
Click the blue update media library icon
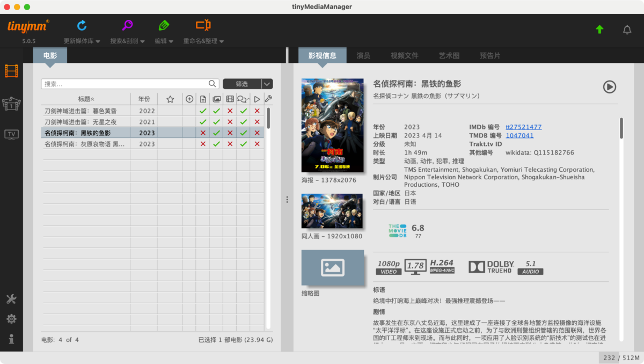pos(82,25)
